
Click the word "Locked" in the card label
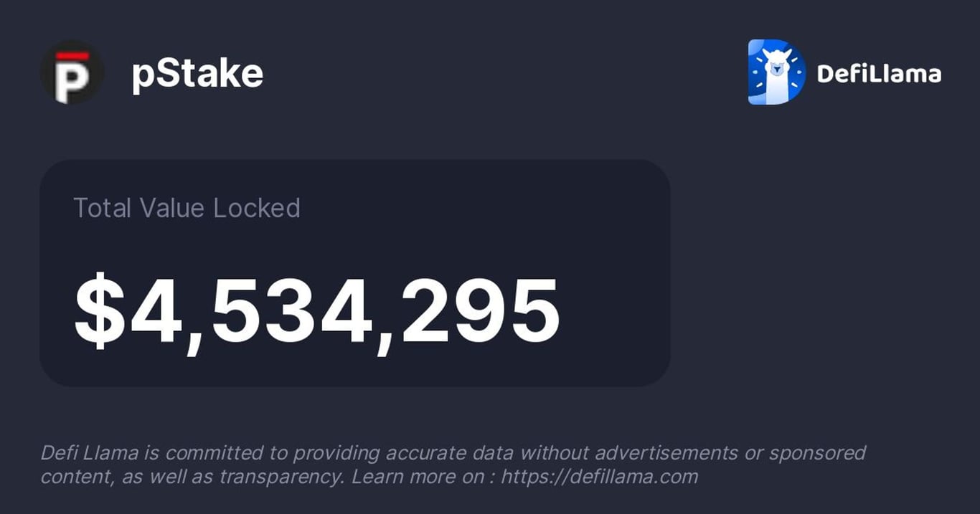tap(257, 209)
